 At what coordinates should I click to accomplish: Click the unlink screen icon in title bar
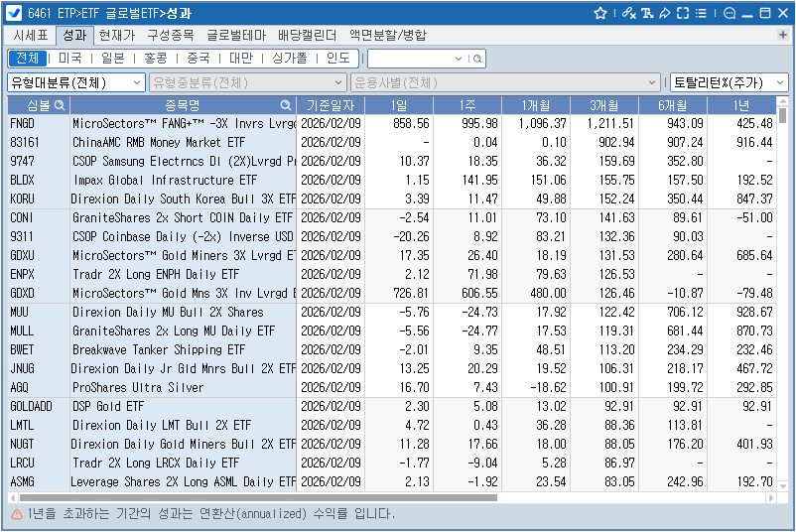pyautogui.click(x=628, y=14)
